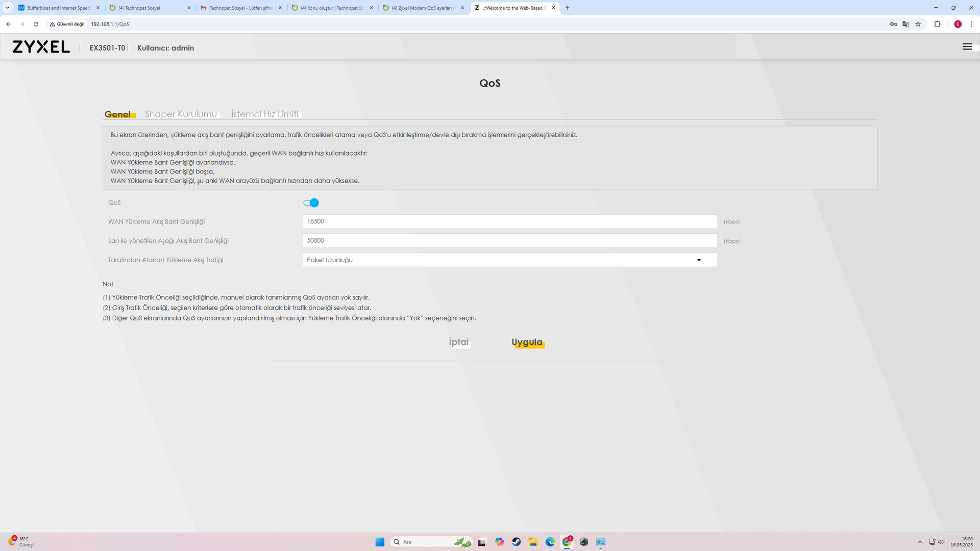Expand the Paket Uzunluğu dropdown
The image size is (980, 551).
509,260
